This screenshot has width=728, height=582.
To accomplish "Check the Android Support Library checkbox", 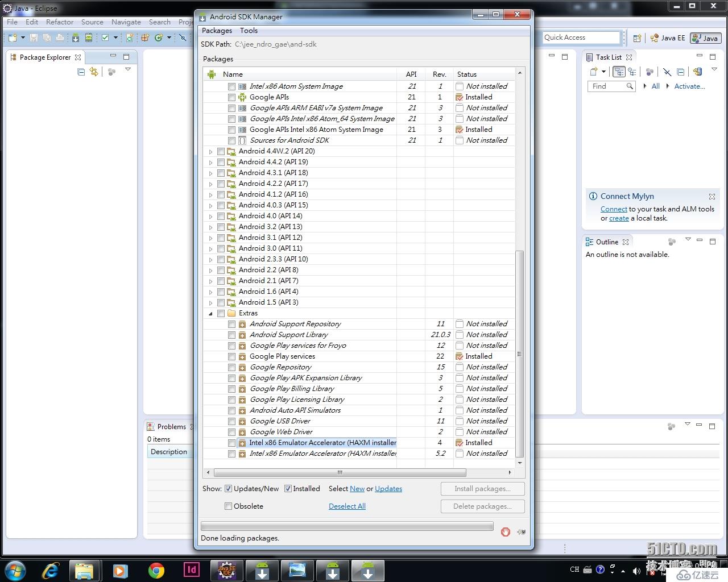I will coord(231,335).
